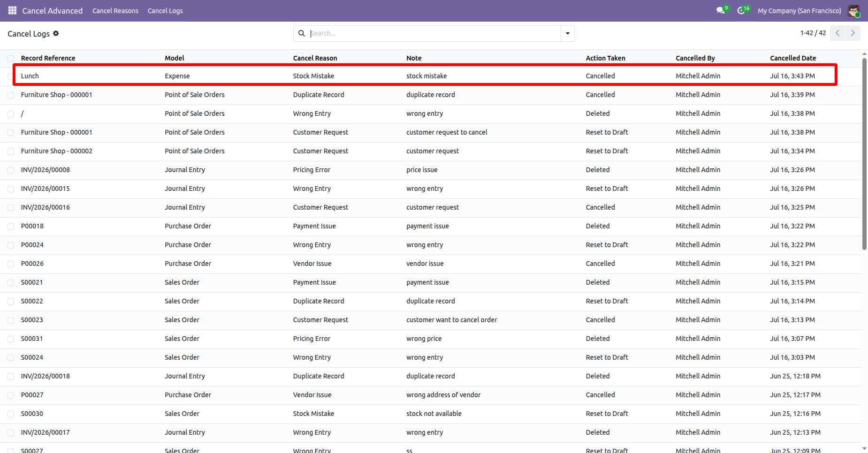
Task: Open the activities clock icon
Action: pyautogui.click(x=741, y=10)
